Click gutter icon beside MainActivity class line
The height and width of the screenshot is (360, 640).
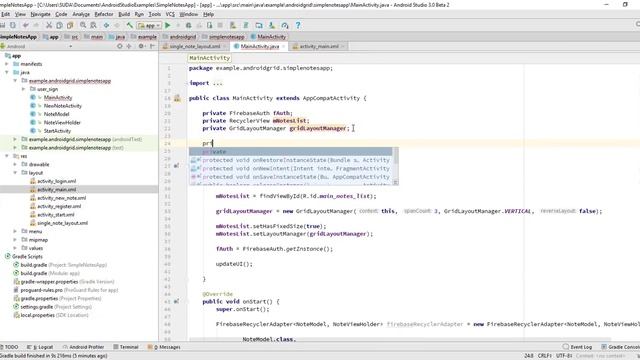point(177,98)
